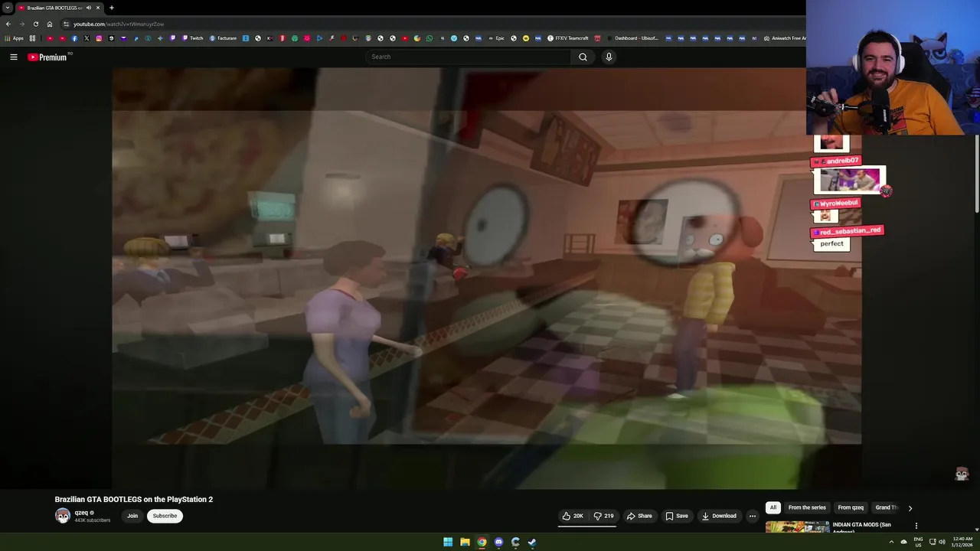
Task: Select the All filter chip
Action: coord(773,507)
